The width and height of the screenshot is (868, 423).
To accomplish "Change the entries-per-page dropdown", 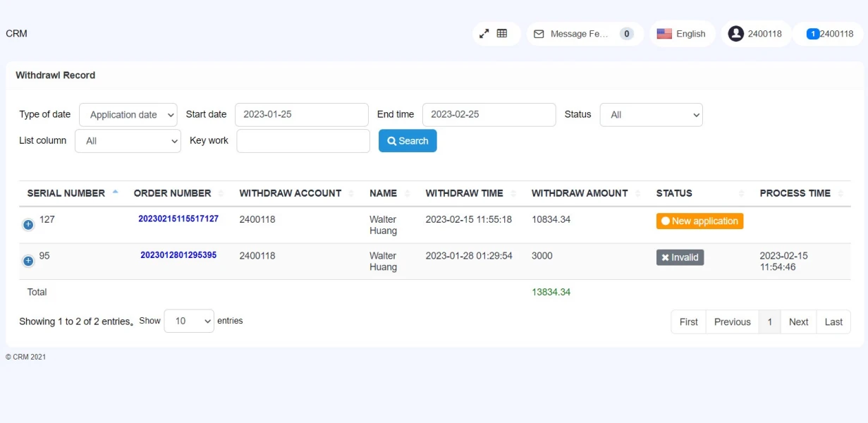I will (x=189, y=321).
